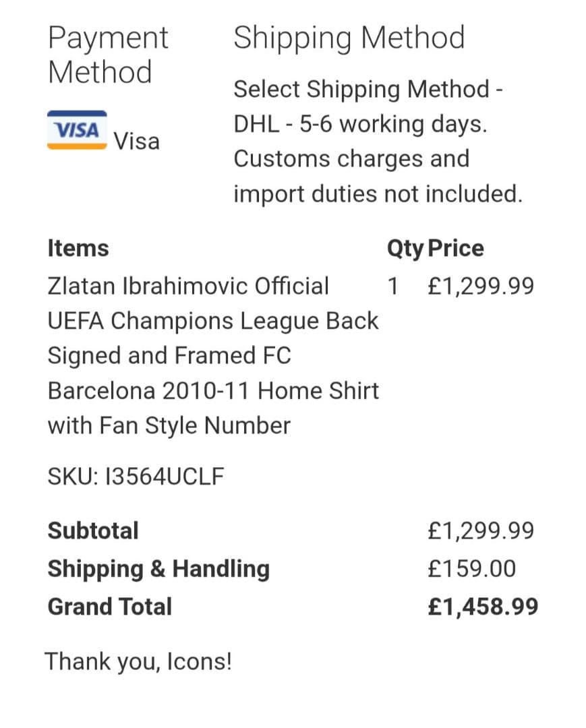Click the Subtotal amount £1,299.99
586x728 pixels.
click(x=480, y=530)
